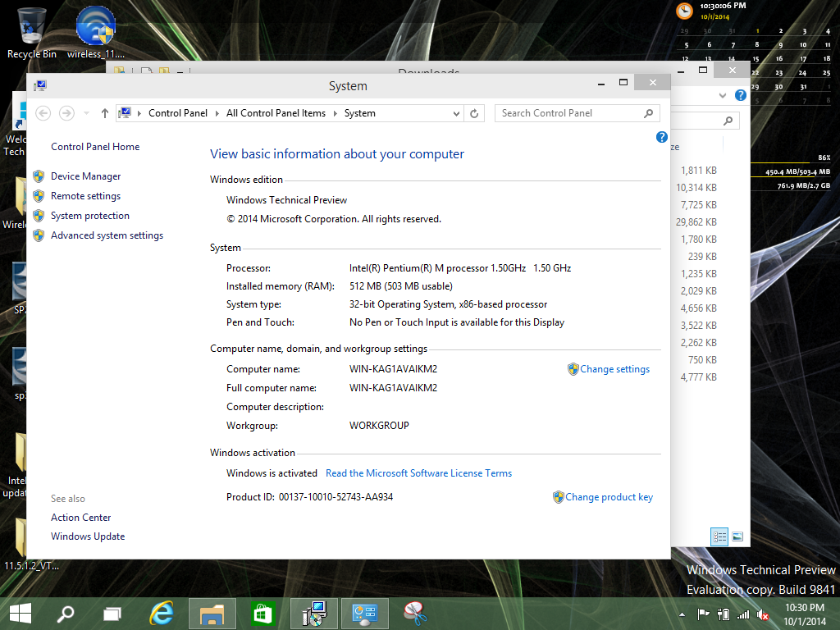Viewport: 840px width, 630px height.
Task: Open Help in the Downloads window
Action: (x=741, y=95)
